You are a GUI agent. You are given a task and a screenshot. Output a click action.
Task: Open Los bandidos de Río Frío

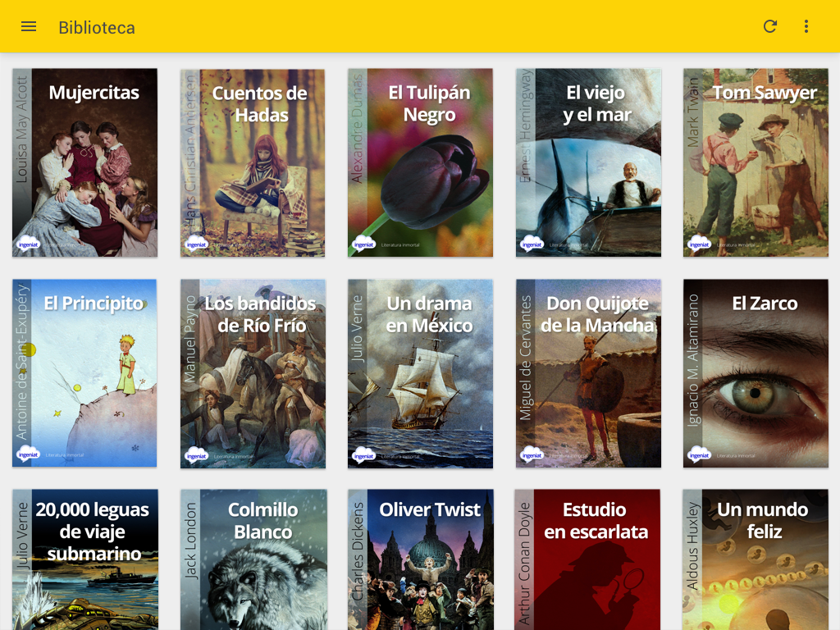pyautogui.click(x=253, y=373)
